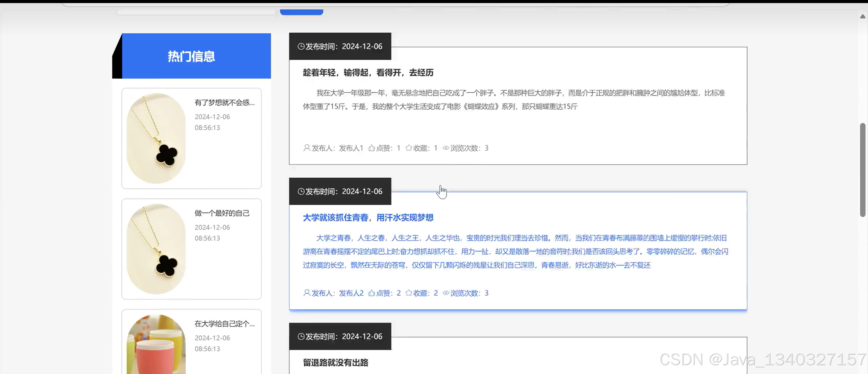Click the summary text starting 我在大学一年级那一年
Viewport: 868px width, 374px height.
(514, 100)
